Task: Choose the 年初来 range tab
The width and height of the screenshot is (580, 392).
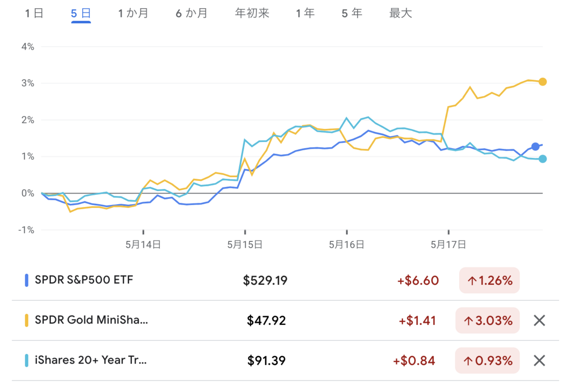Action: tap(252, 14)
